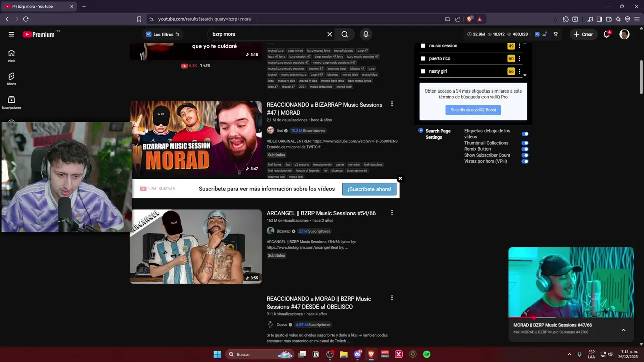Viewport: 644px width, 362px height.
Task: Close the vidIQ subscribe banner
Action: click(x=400, y=178)
